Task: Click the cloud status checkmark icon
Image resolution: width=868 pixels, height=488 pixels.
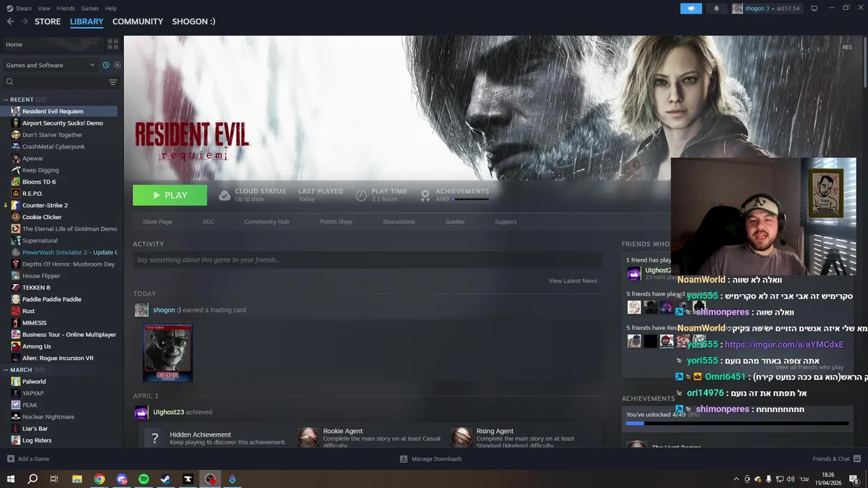Action: click(224, 195)
